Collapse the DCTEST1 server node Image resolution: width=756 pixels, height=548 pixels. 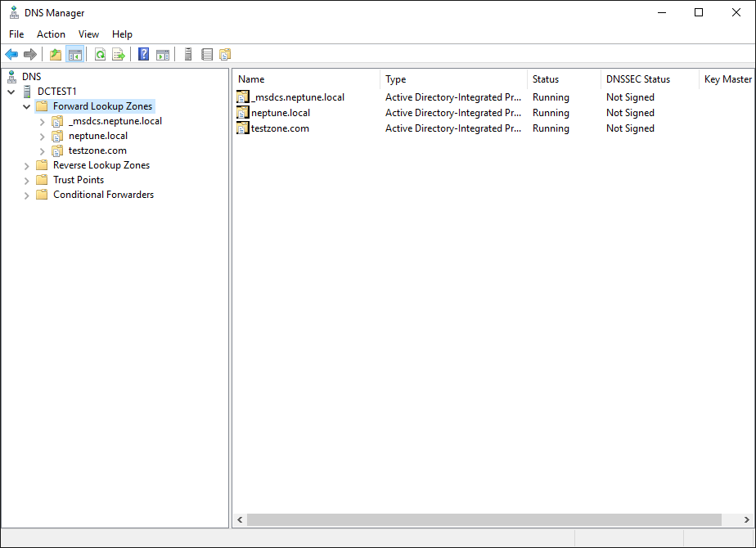coord(11,92)
